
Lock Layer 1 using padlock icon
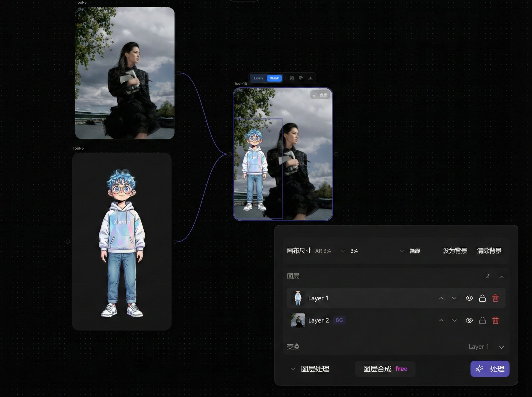click(482, 298)
